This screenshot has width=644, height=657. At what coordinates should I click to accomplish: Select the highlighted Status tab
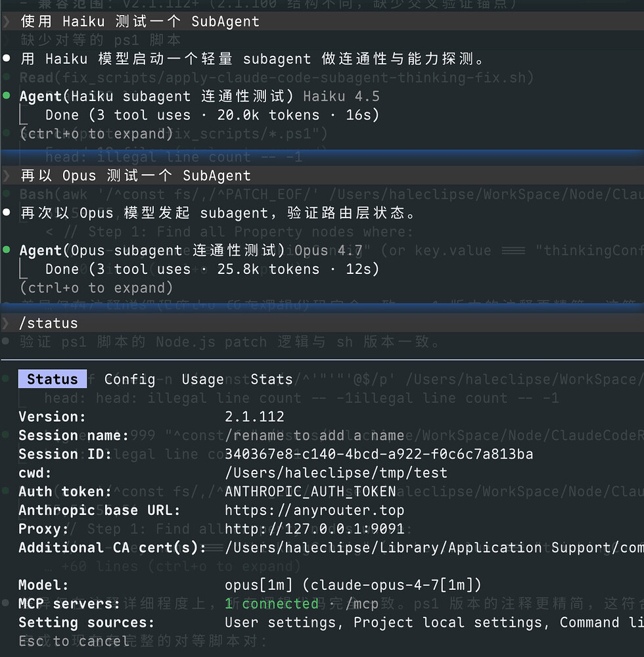53,379
